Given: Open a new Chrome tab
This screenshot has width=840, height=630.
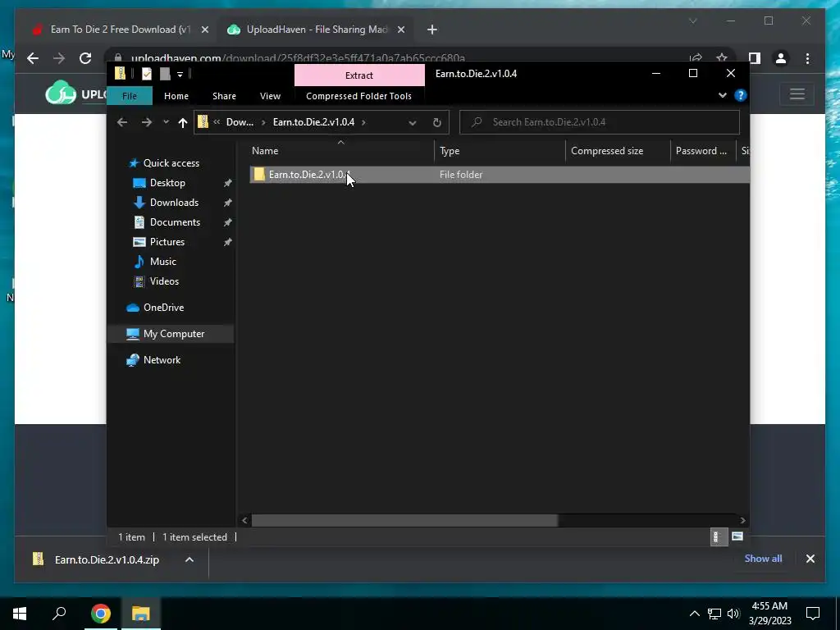Looking at the screenshot, I should point(432,30).
